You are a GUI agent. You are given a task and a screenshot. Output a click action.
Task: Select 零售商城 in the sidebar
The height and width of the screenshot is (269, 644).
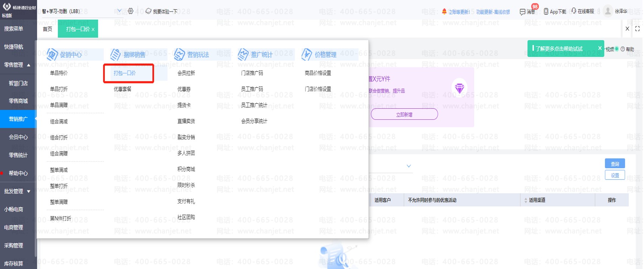18,101
